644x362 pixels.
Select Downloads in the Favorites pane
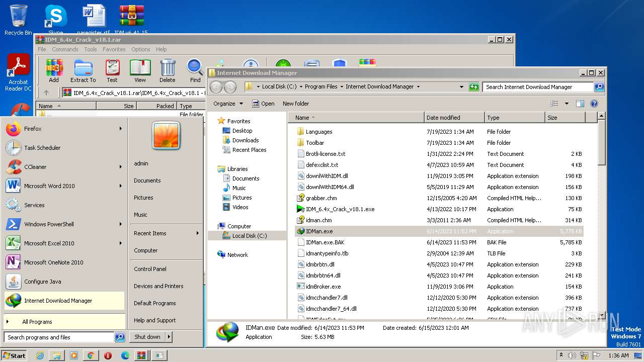tap(246, 140)
